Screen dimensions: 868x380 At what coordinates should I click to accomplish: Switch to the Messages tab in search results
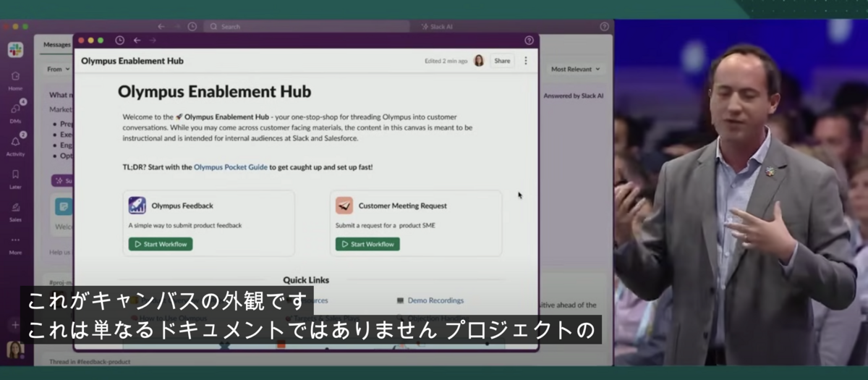coord(56,45)
